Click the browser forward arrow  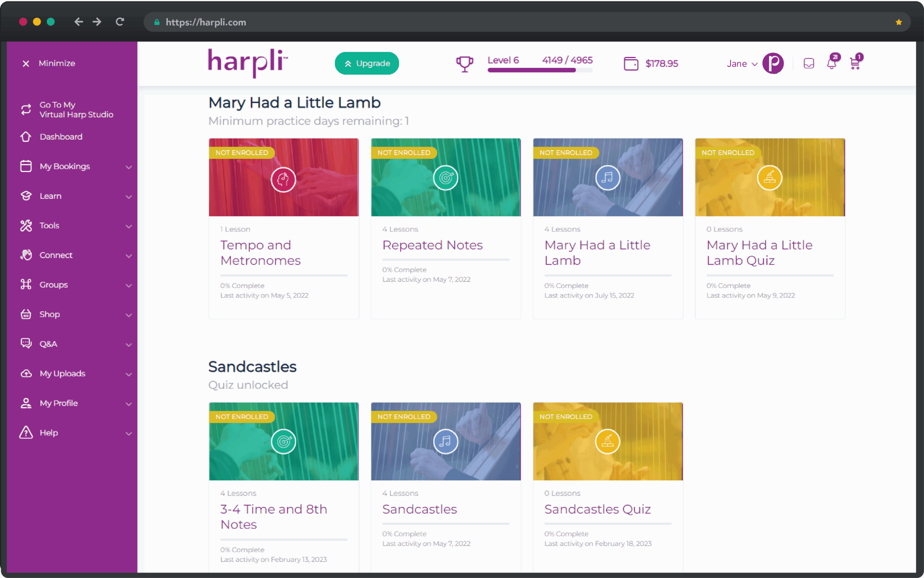[97, 22]
